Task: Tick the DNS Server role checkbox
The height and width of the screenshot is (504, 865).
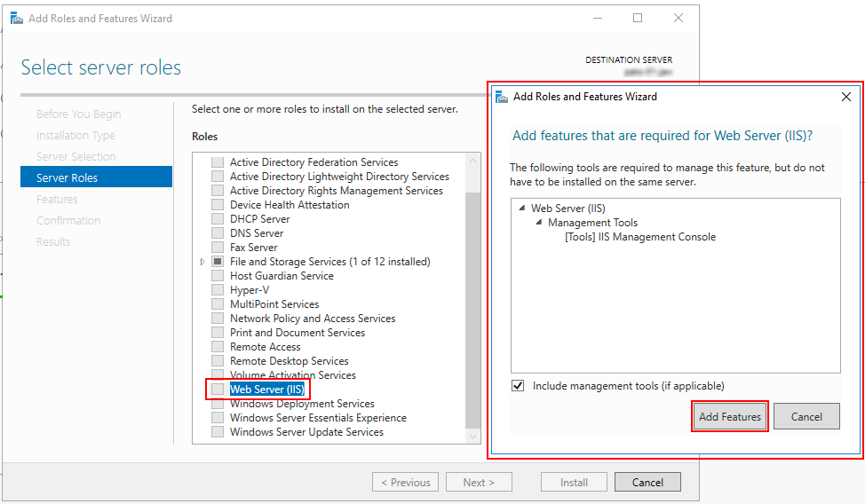Action: click(x=218, y=233)
